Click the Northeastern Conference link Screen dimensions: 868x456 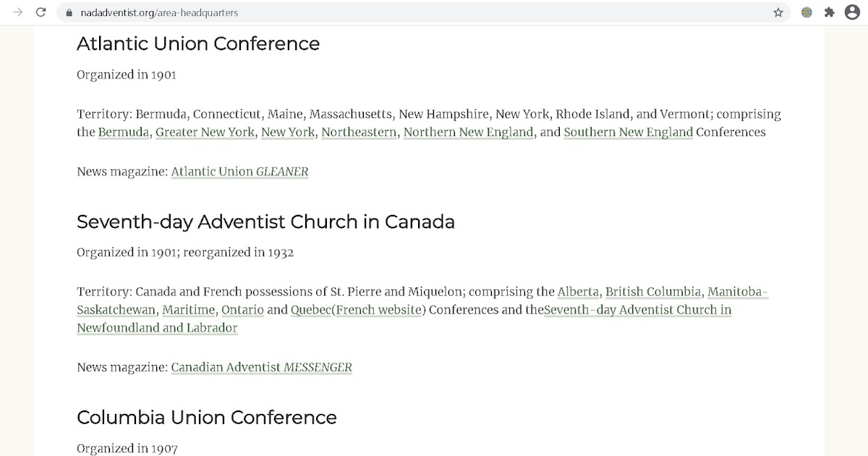[359, 132]
